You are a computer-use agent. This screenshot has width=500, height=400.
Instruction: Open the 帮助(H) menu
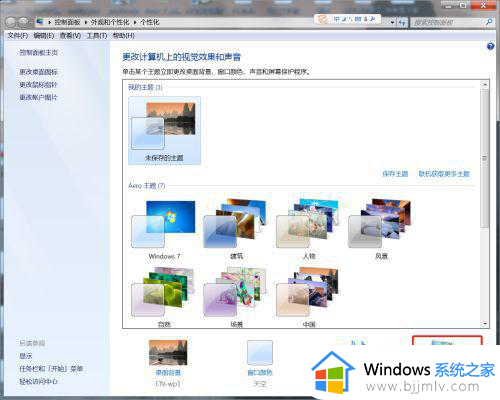click(x=123, y=35)
